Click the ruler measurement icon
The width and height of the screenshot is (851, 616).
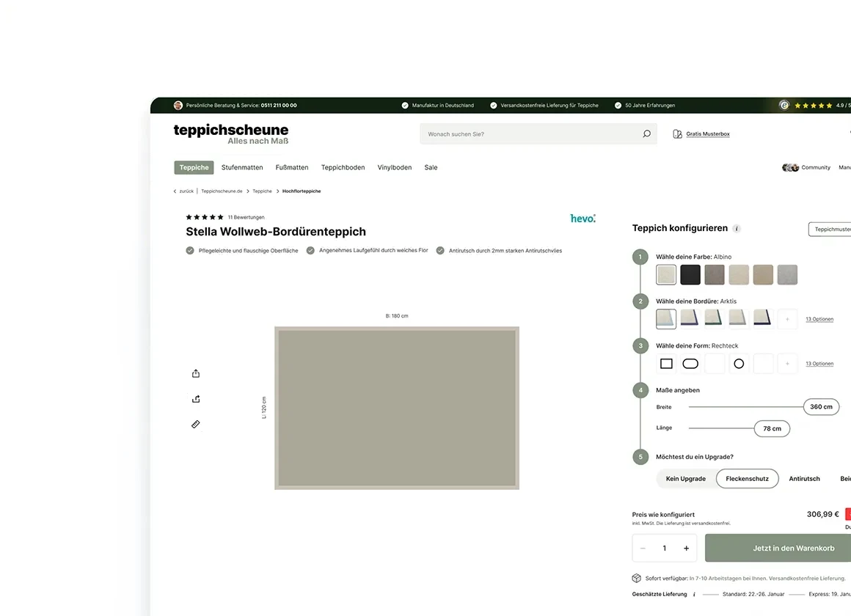tap(196, 424)
